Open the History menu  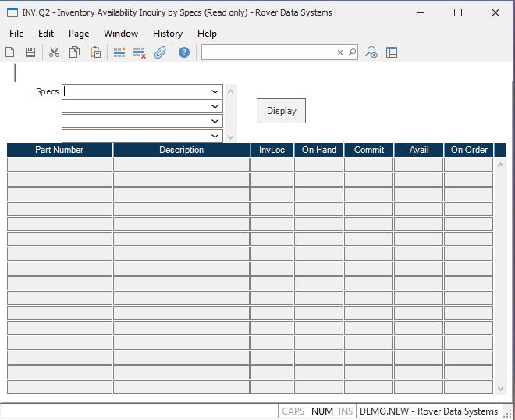click(167, 34)
